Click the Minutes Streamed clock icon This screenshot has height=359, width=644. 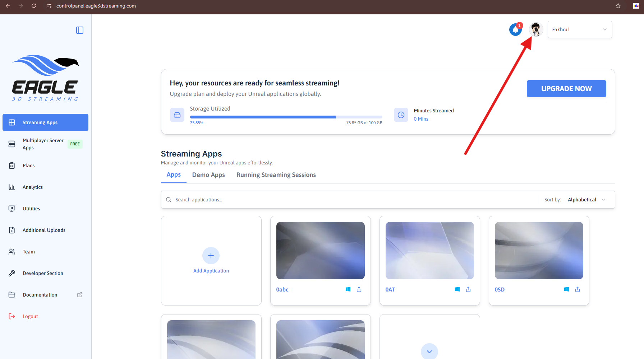pos(401,115)
